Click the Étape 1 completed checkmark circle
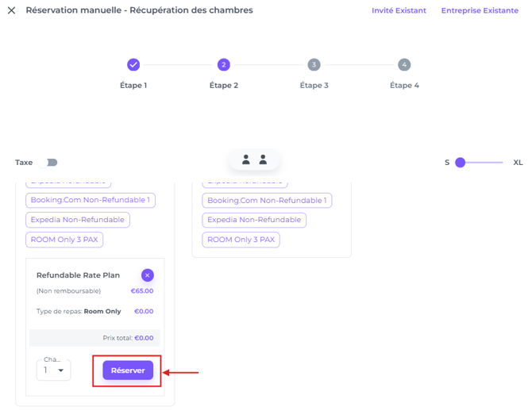Screen dimensions: 532x411 [133, 64]
